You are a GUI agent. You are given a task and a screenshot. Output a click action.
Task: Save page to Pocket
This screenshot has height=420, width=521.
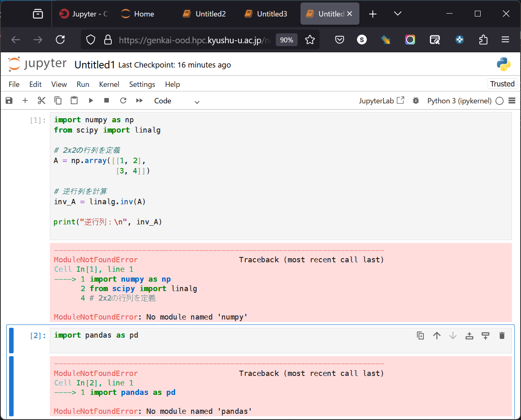point(340,40)
